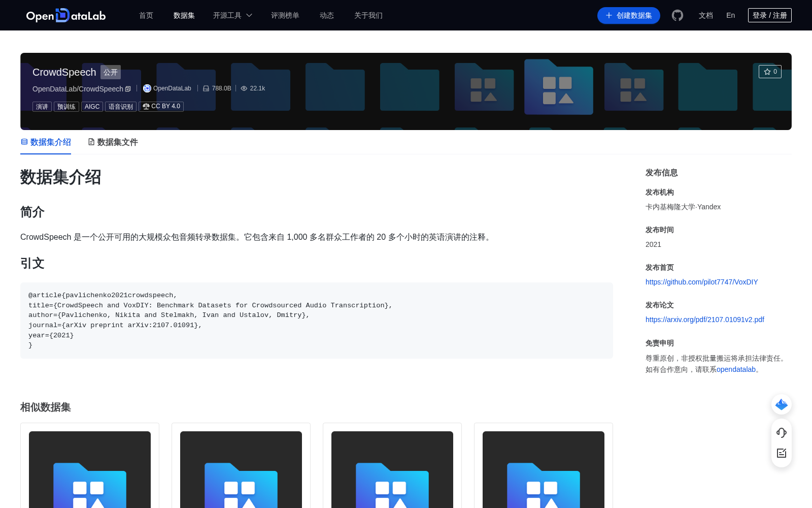
Task: Open 评测榜单 navigation item
Action: pyautogui.click(x=285, y=15)
